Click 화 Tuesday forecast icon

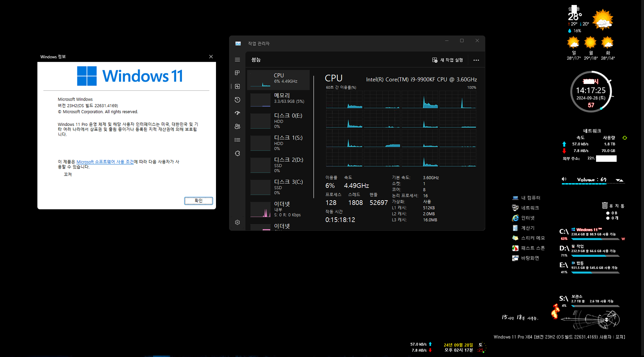pyautogui.click(x=607, y=43)
